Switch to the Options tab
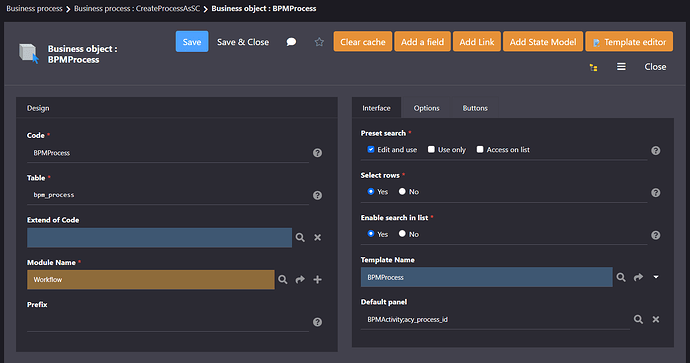 (426, 108)
